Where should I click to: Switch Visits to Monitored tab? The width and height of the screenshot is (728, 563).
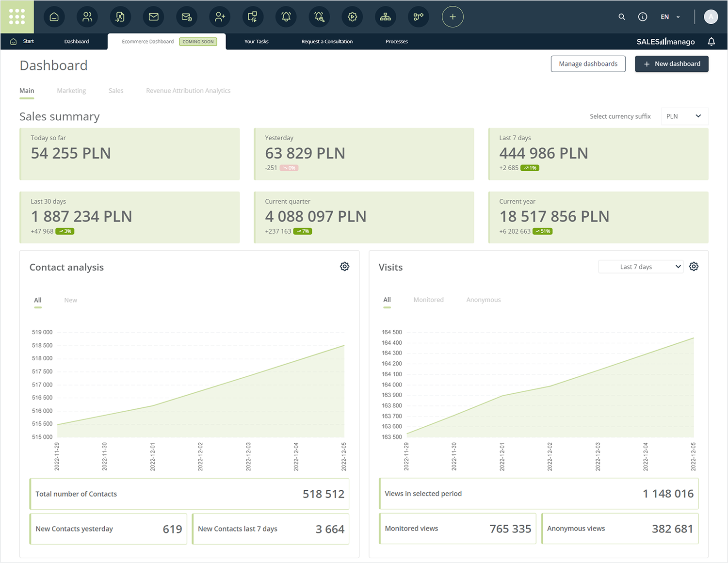(x=428, y=300)
